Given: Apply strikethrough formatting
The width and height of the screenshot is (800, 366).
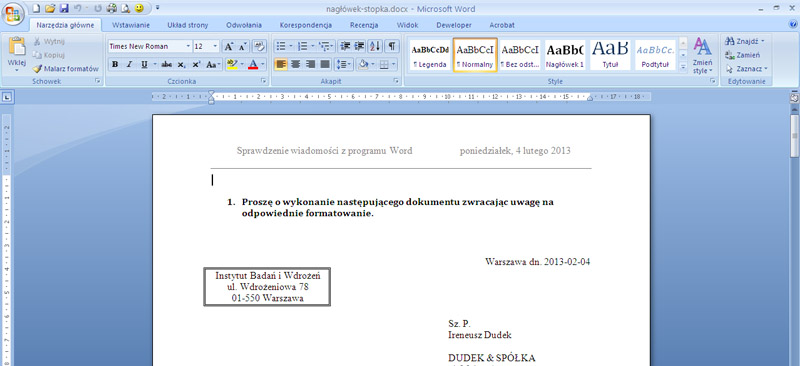Looking at the screenshot, I should coord(166,64).
